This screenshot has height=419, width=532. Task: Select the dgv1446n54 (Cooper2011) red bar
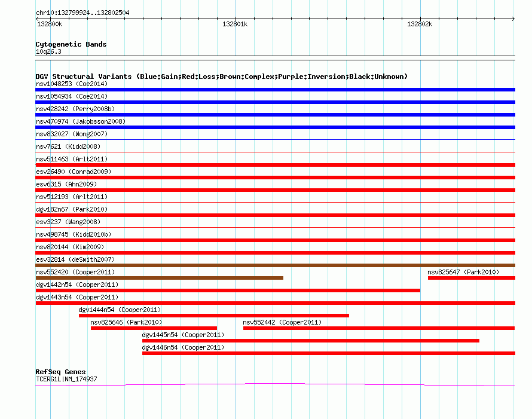[x=328, y=353]
